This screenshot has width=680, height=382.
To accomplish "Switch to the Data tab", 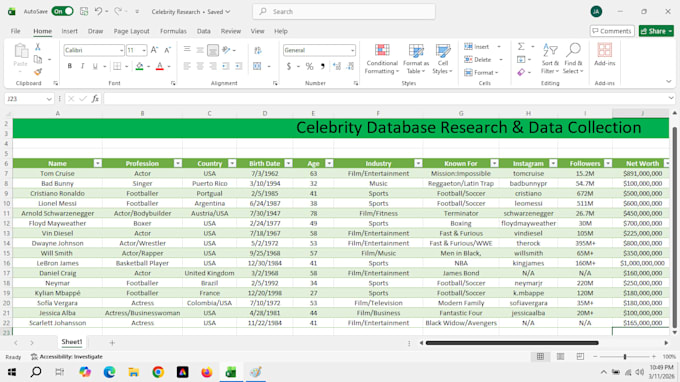I will (x=203, y=31).
